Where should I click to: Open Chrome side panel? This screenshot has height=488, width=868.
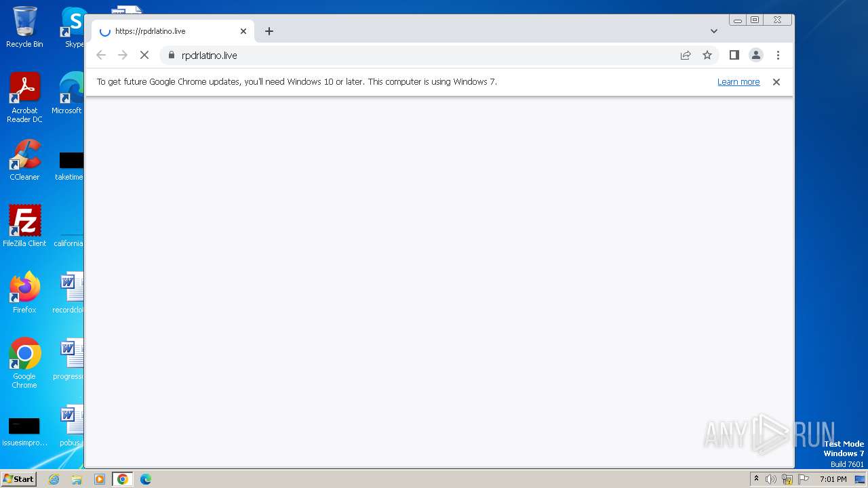pos(734,56)
